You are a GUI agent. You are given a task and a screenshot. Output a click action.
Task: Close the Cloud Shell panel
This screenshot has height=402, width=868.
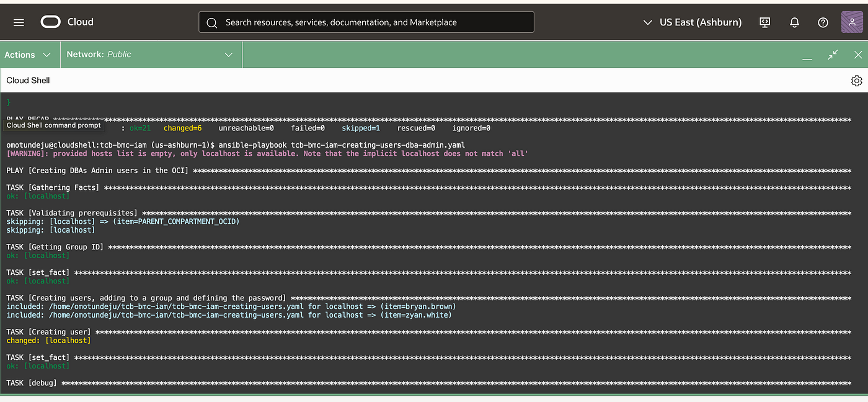click(858, 55)
